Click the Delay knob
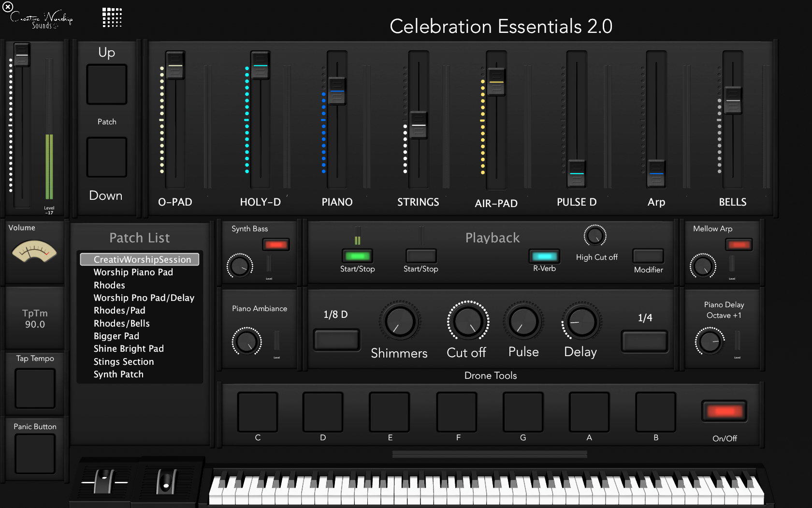Viewport: 812px width, 508px height. coord(581,322)
